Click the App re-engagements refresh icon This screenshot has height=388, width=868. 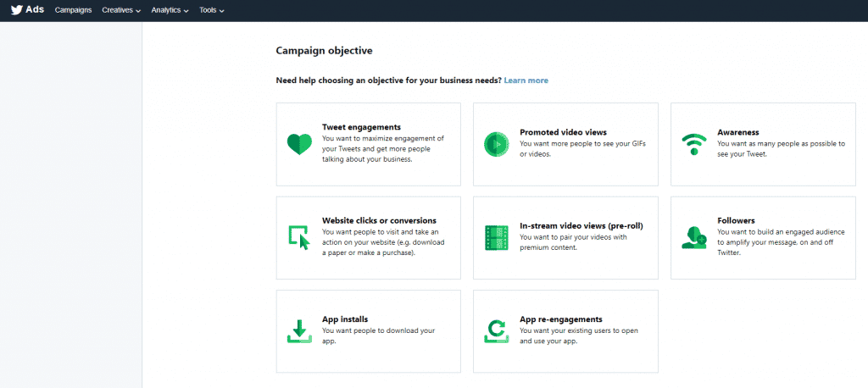[x=495, y=331]
